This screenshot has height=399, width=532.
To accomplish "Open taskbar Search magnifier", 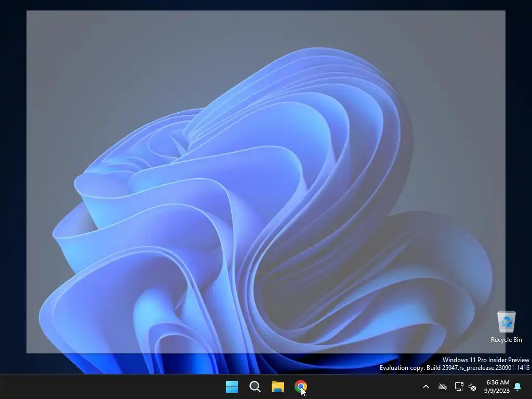I will tap(255, 387).
